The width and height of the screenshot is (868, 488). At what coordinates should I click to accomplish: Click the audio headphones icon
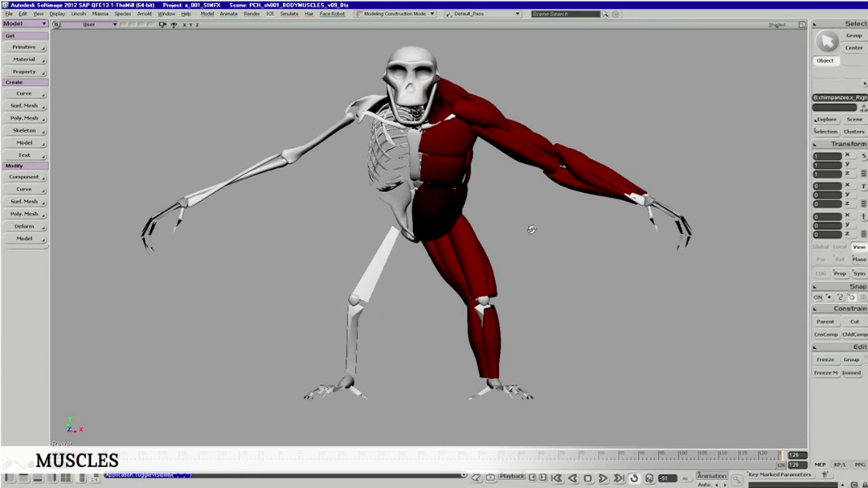point(649,479)
